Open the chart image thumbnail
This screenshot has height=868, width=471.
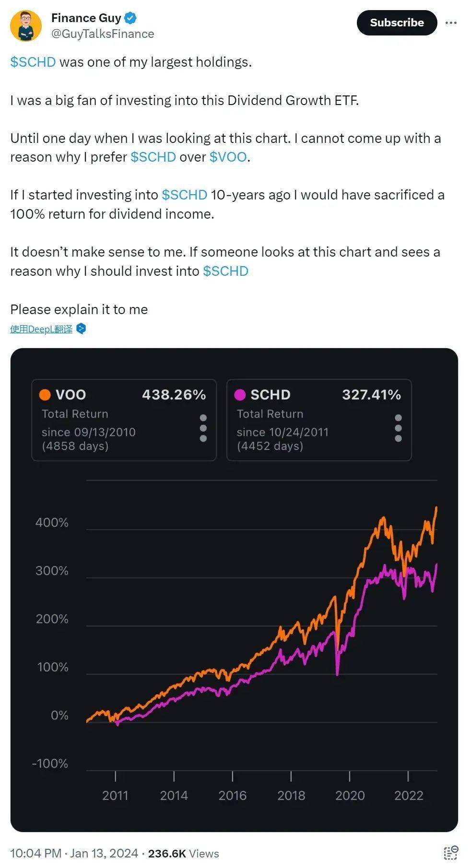[234, 590]
